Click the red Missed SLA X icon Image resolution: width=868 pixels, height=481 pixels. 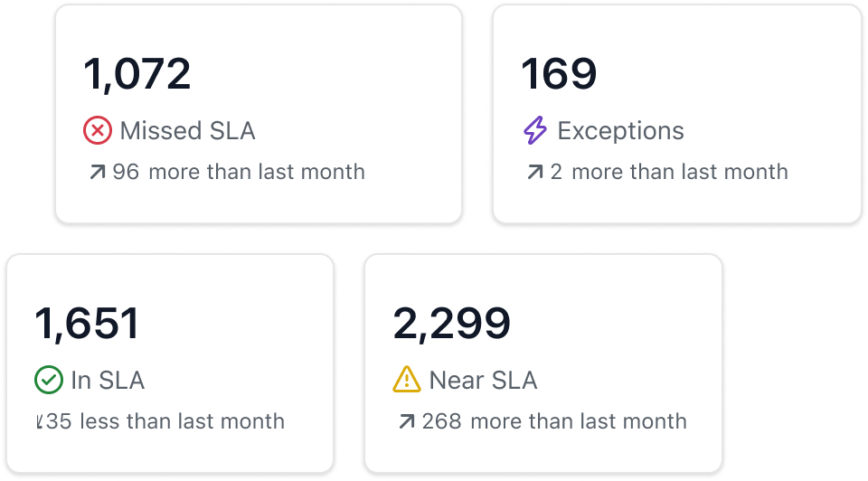(98, 131)
